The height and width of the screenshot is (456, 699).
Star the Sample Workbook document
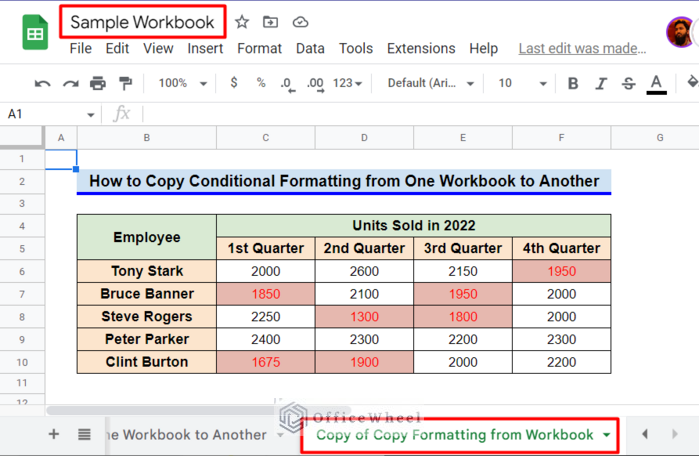click(242, 22)
